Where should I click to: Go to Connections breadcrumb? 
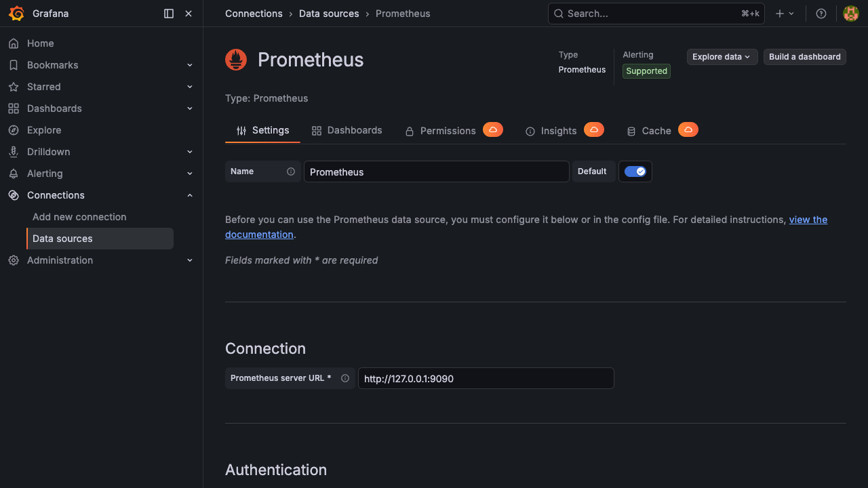[254, 14]
